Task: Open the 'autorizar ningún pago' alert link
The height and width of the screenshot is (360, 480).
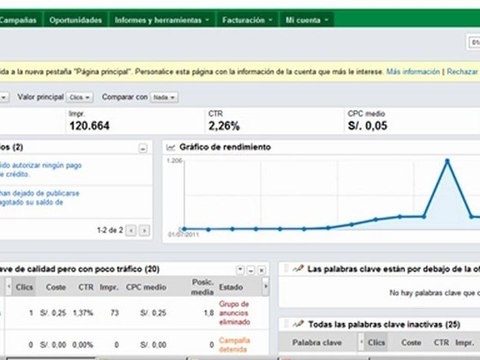Action: (x=41, y=169)
